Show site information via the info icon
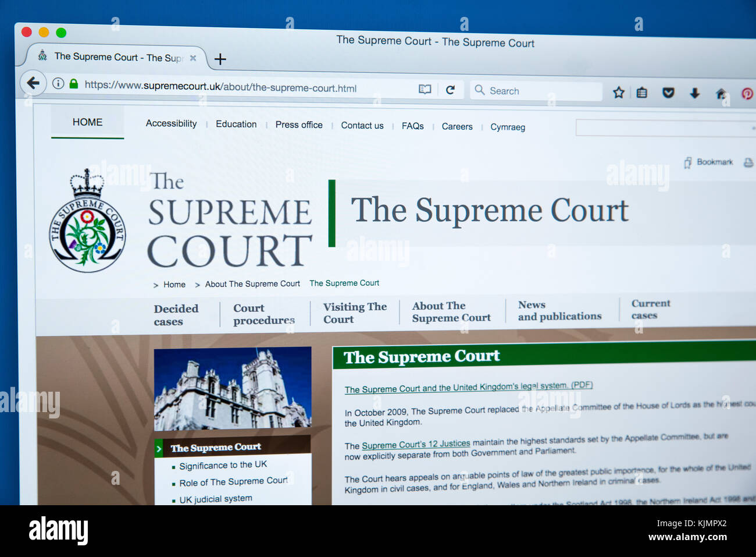756x557 pixels. click(x=58, y=83)
